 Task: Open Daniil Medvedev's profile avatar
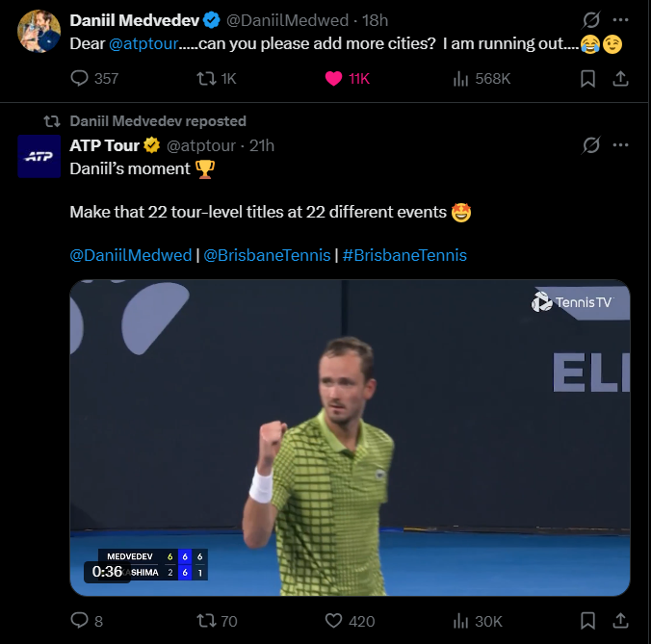[39, 32]
